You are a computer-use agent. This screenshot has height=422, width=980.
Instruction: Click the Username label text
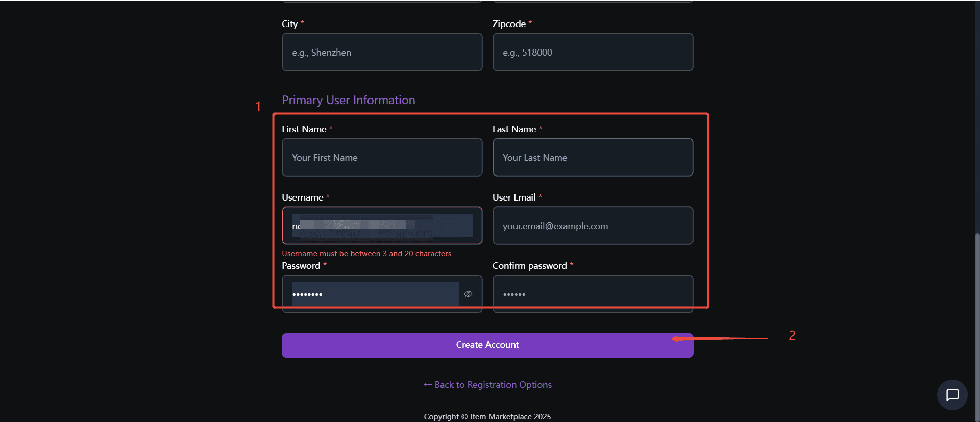coord(302,197)
